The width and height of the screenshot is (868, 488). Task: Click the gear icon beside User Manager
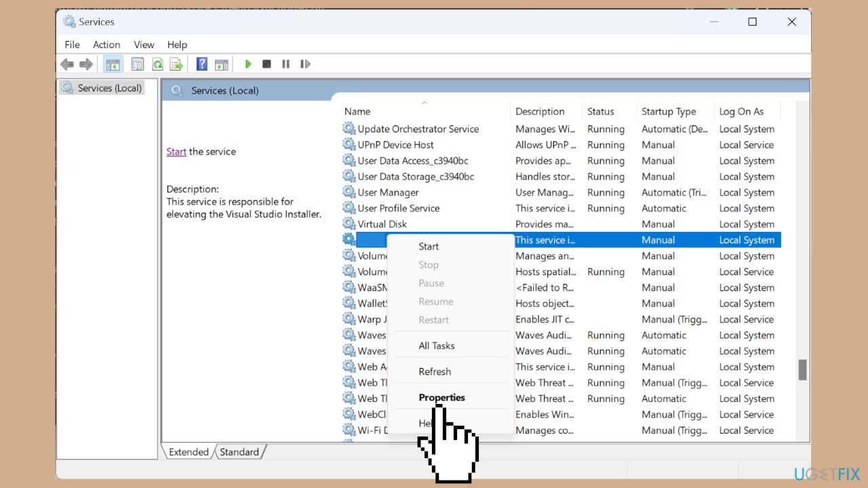point(349,192)
